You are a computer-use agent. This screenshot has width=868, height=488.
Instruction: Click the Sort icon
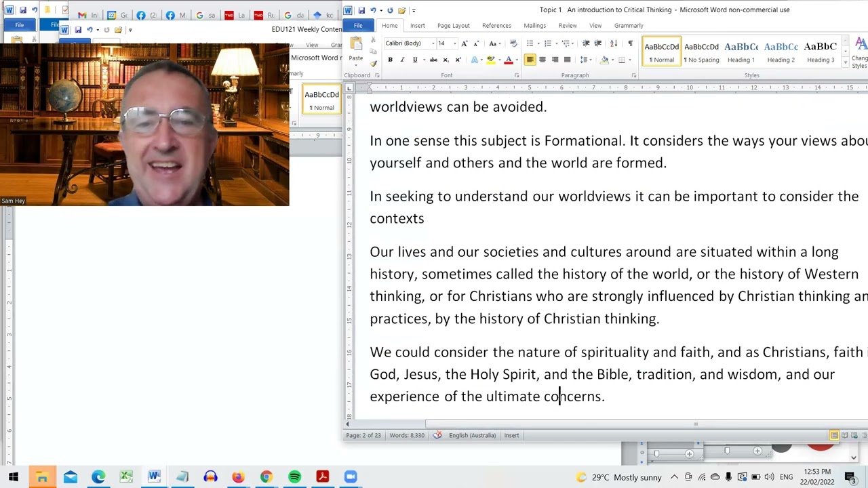(614, 43)
